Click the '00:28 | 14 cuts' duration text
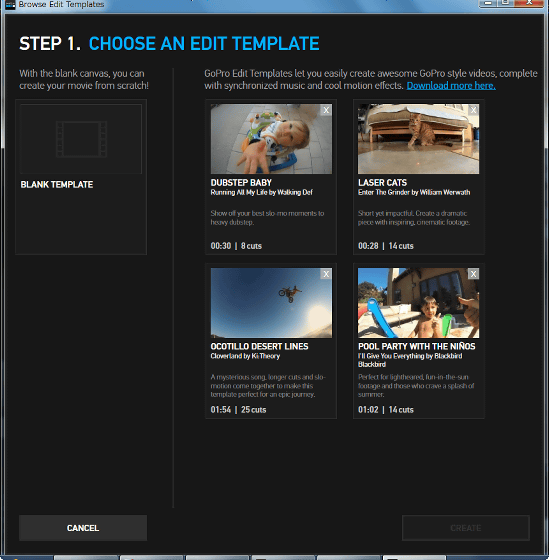The image size is (549, 560). coord(386,246)
